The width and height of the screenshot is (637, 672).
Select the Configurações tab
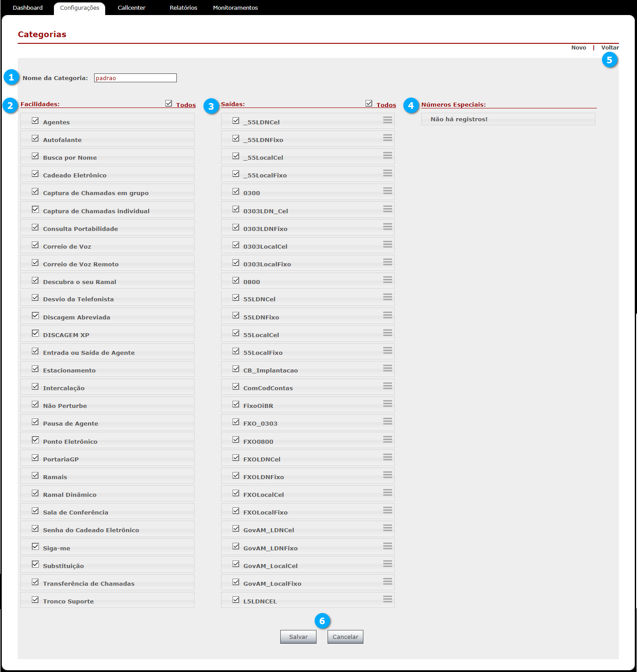click(x=80, y=8)
